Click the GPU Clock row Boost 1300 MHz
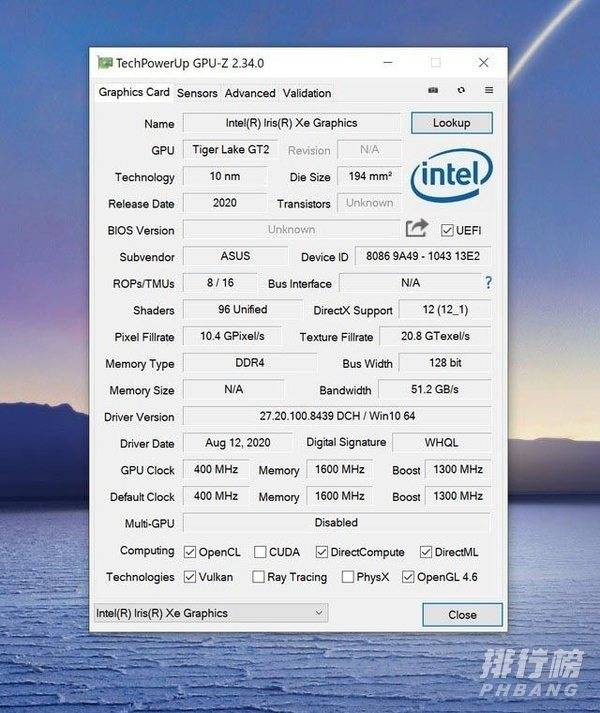This screenshot has width=600, height=713. 458,469
